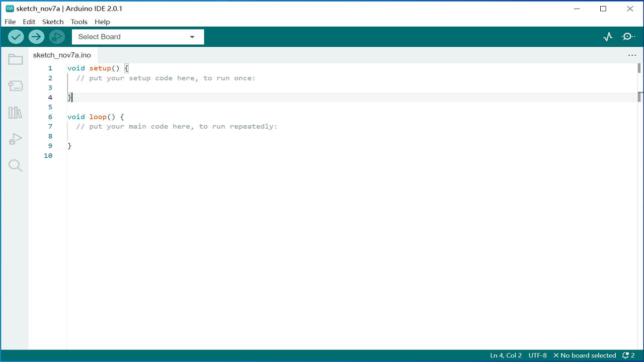The image size is (644, 362).
Task: Click the 'void loop() {' code line
Action: [96, 117]
